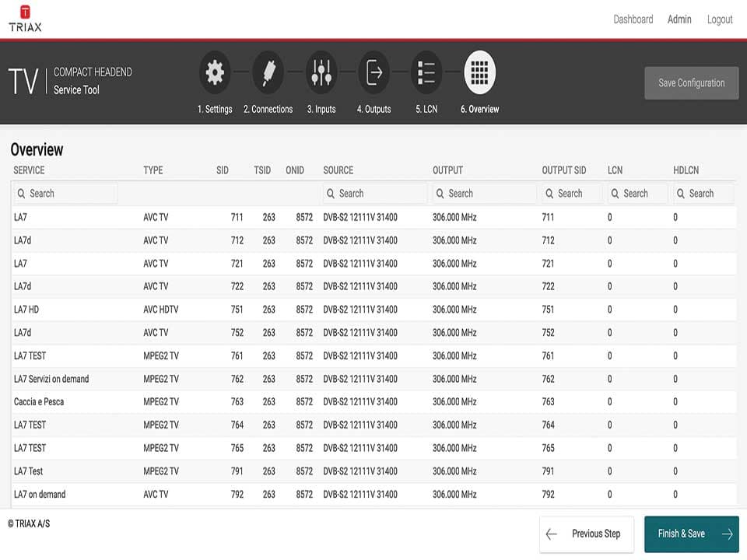The width and height of the screenshot is (747, 560).
Task: Focus the SOURCE column search field
Action: pyautogui.click(x=375, y=194)
